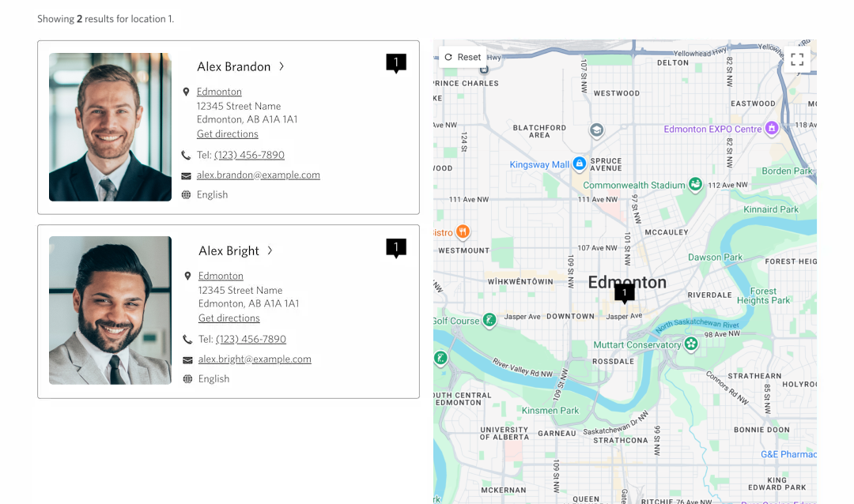The image size is (854, 504).
Task: Click the location badge on Alex Bright's card
Action: pyautogui.click(x=396, y=247)
